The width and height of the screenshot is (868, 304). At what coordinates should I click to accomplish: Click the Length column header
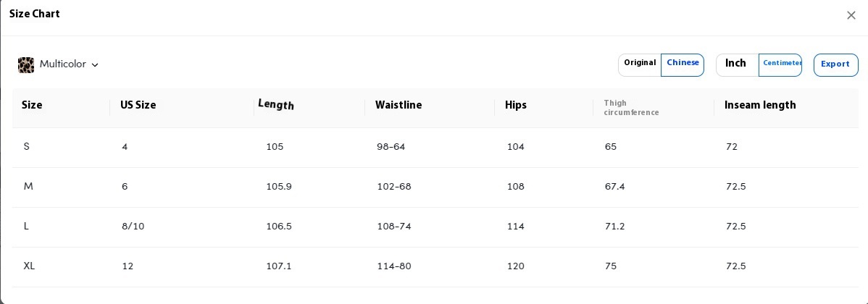(276, 105)
